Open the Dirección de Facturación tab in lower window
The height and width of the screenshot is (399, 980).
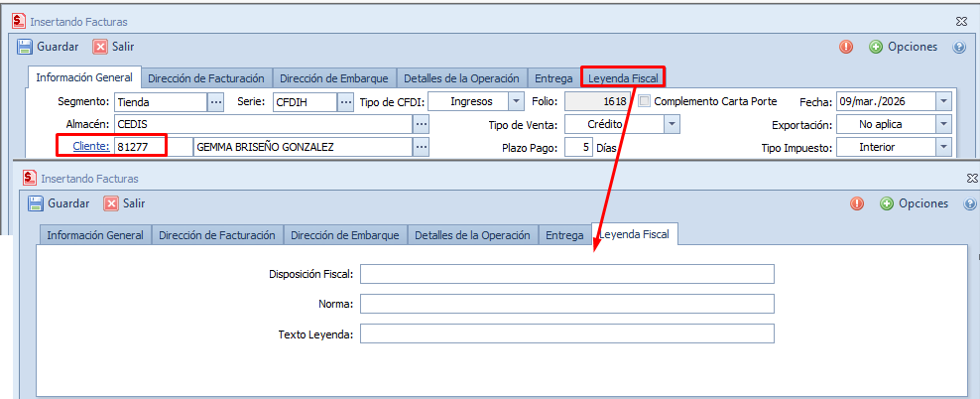(216, 235)
